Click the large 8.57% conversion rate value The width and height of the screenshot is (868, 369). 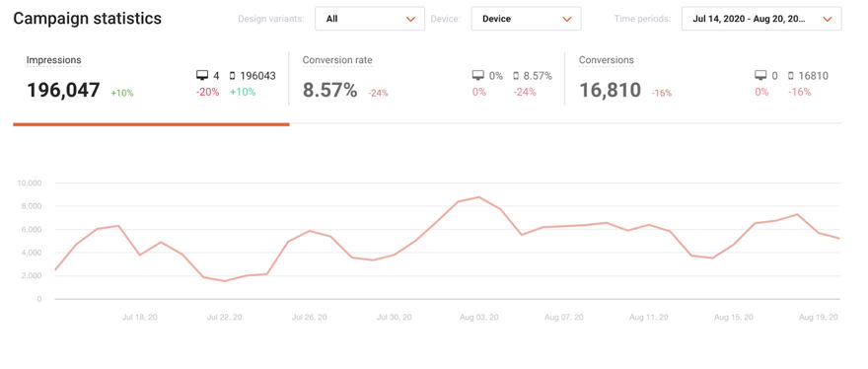coord(329,91)
